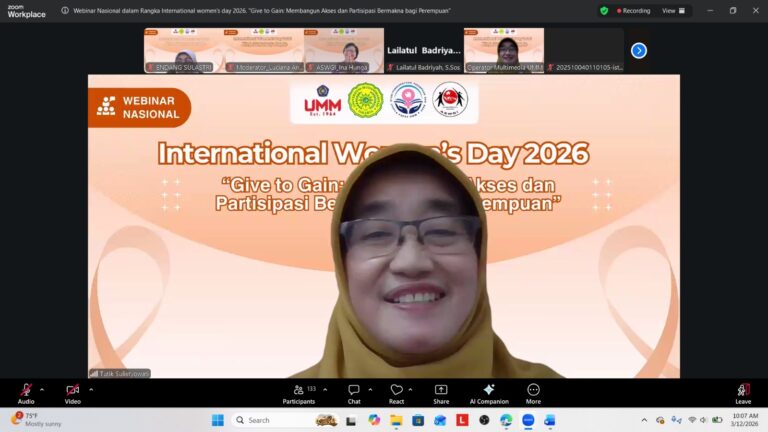Start video with the Video button
The height and width of the screenshot is (432, 768).
coord(72,393)
